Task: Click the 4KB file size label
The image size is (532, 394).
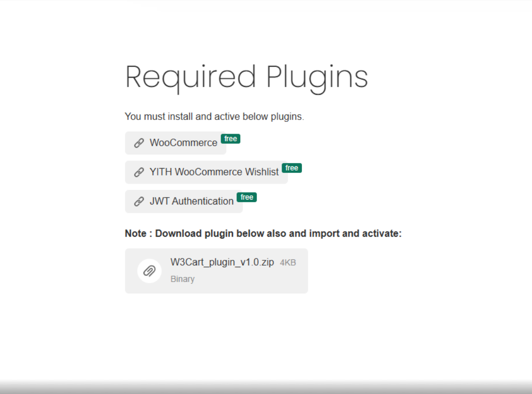Action: 288,263
